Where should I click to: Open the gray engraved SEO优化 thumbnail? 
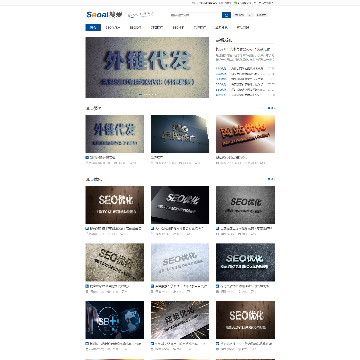245,205
